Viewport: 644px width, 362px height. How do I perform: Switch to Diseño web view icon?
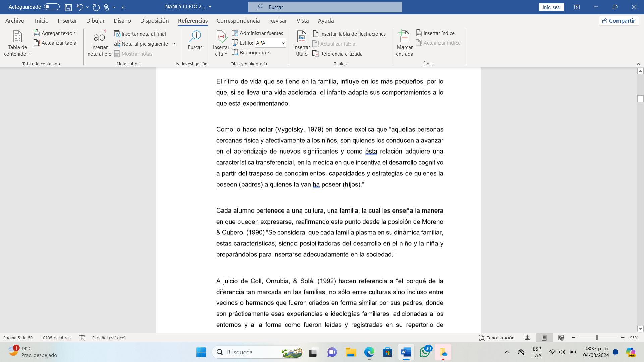561,338
